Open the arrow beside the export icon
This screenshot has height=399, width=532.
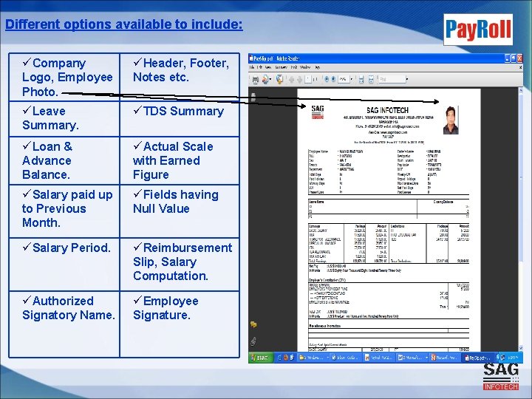pos(270,79)
